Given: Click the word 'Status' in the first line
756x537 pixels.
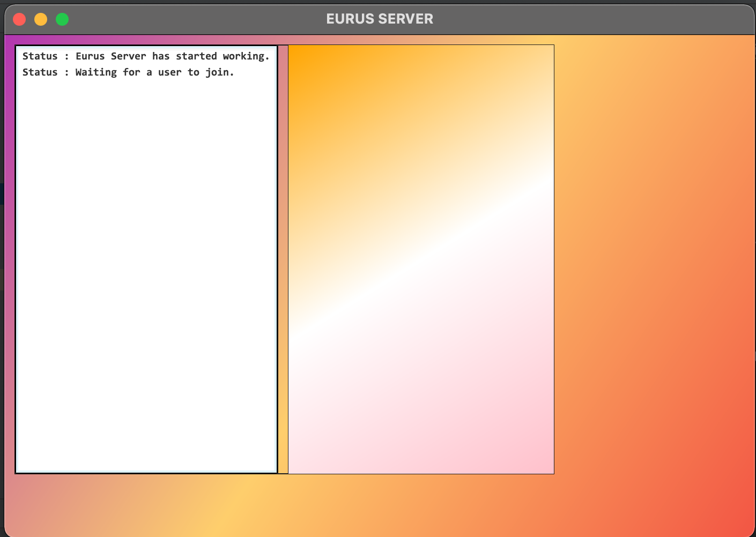Looking at the screenshot, I should click(40, 56).
